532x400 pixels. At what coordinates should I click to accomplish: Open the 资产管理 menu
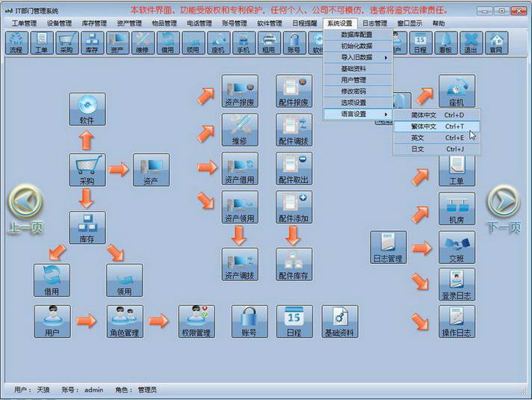129,23
